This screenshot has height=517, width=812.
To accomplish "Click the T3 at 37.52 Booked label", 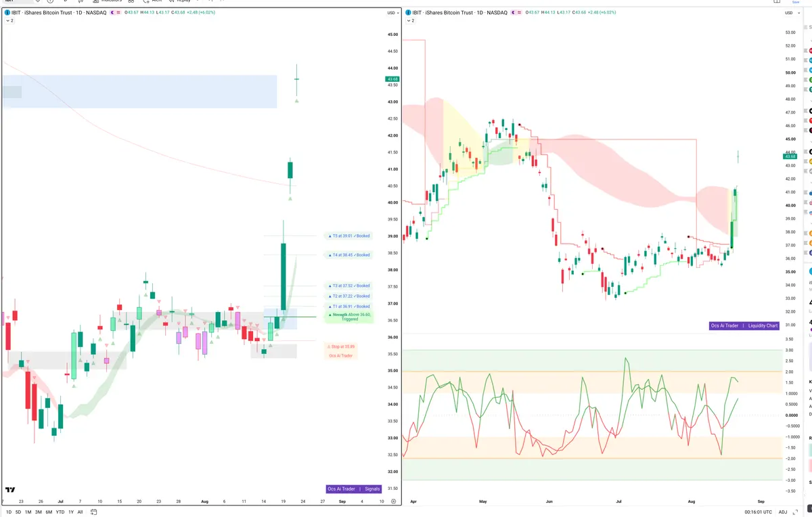I will [x=348, y=286].
